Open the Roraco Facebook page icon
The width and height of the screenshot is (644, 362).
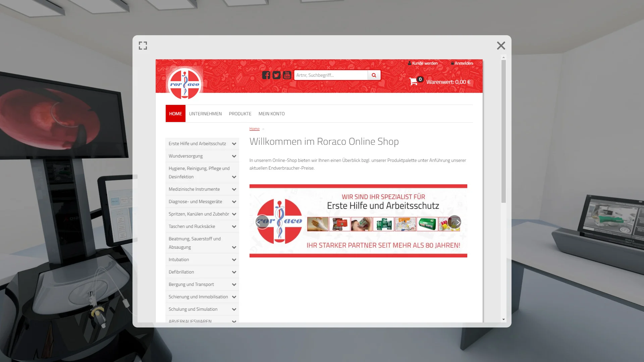(x=266, y=75)
